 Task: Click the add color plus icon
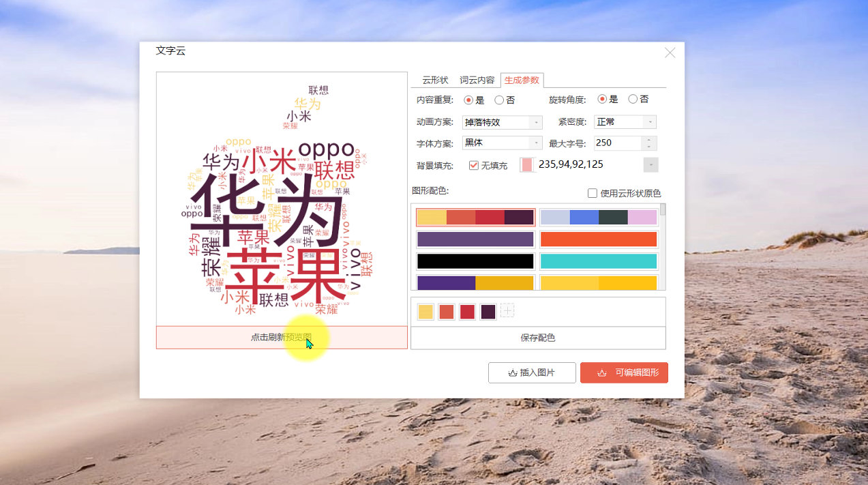[507, 311]
